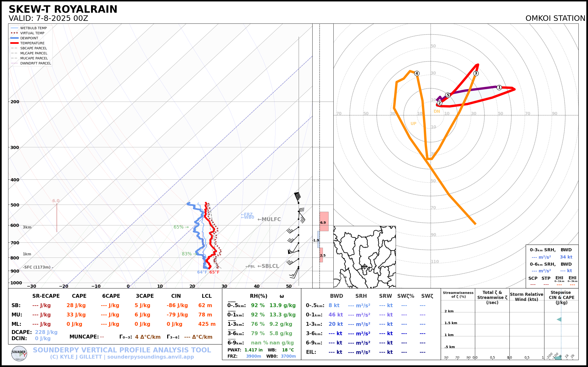This screenshot has height=367, width=588.
Task: Click the UP storm motion label
Action: coord(413,124)
